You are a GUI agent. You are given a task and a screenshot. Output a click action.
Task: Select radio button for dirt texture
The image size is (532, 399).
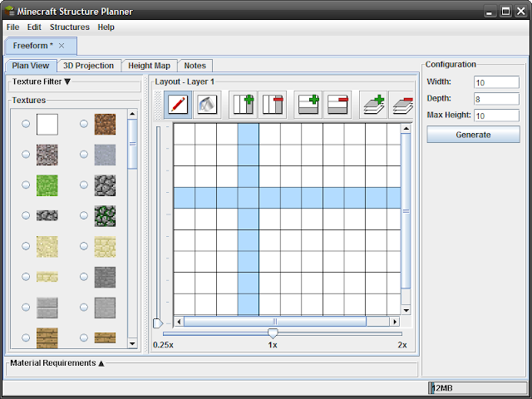pos(84,124)
